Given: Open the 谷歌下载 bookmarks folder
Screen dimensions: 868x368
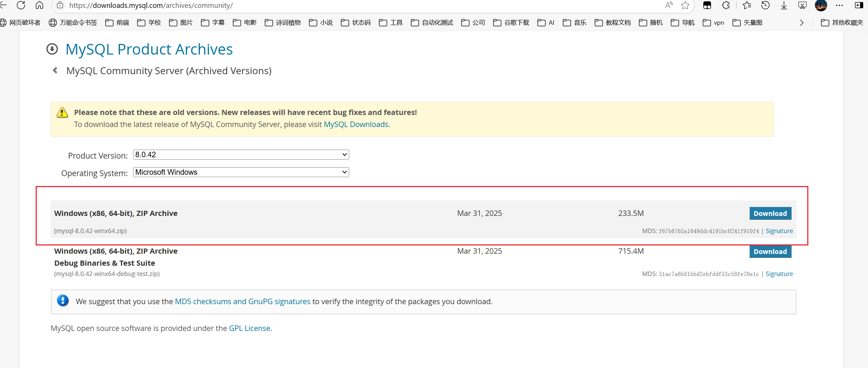Looking at the screenshot, I should (511, 23).
